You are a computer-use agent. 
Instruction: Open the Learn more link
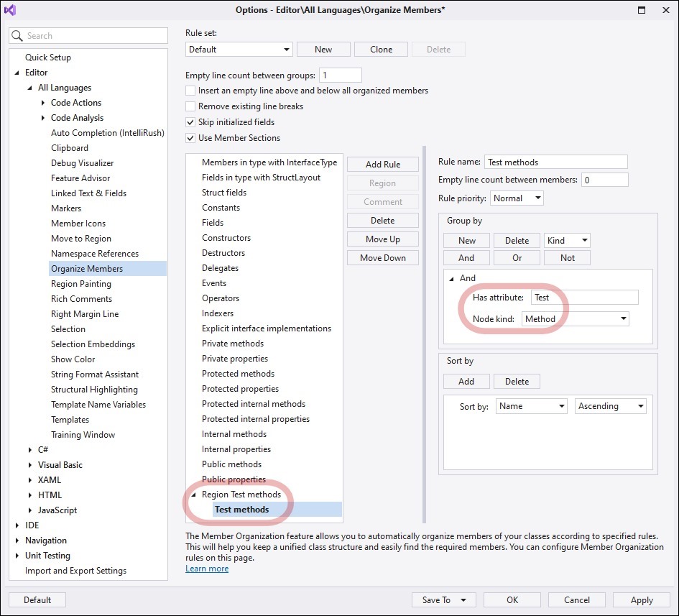207,569
